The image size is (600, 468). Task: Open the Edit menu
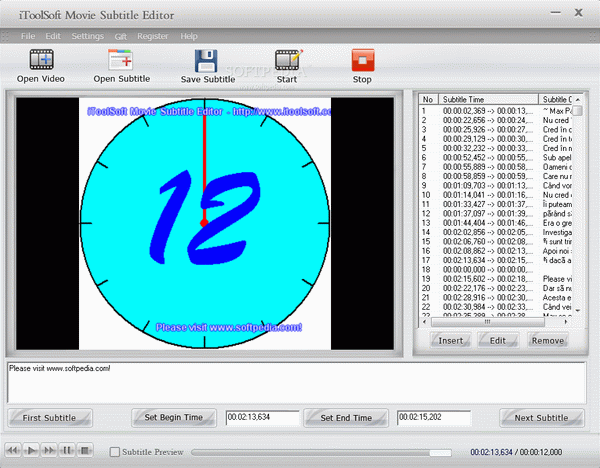click(53, 36)
